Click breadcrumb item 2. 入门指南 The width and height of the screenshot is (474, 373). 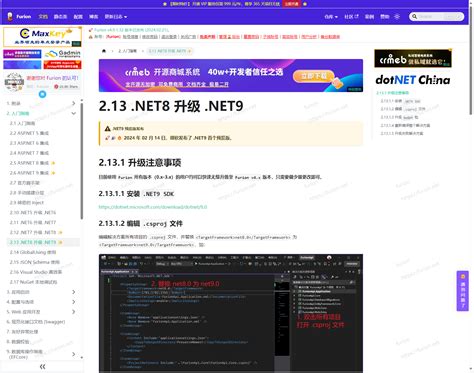128,51
